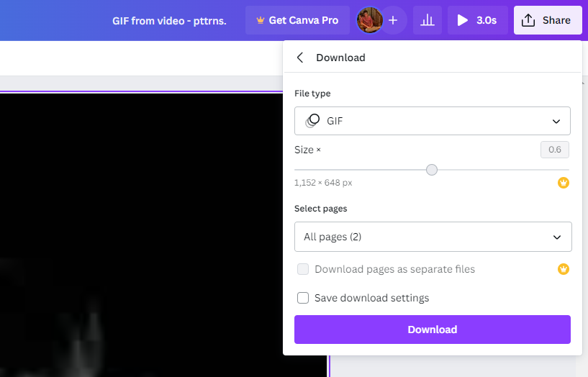The width and height of the screenshot is (588, 377).
Task: Go back using the Download panel arrow
Action: pyautogui.click(x=300, y=58)
